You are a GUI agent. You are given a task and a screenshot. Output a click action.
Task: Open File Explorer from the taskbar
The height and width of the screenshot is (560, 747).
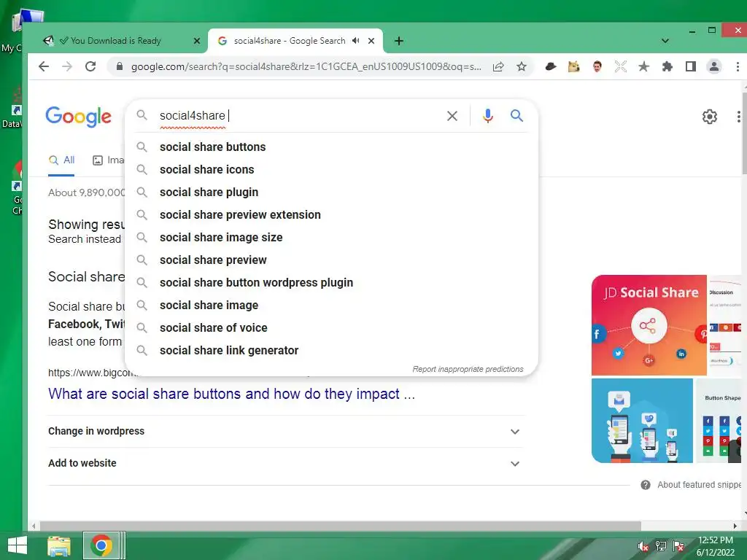click(59, 545)
